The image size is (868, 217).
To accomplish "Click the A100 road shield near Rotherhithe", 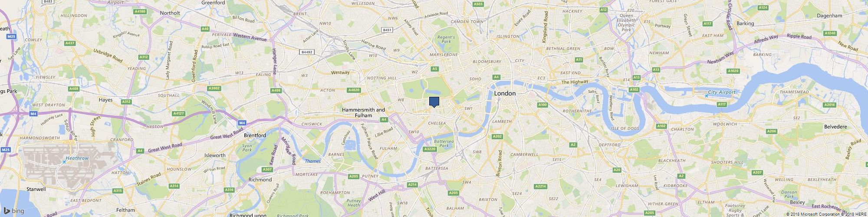I will (542, 105).
